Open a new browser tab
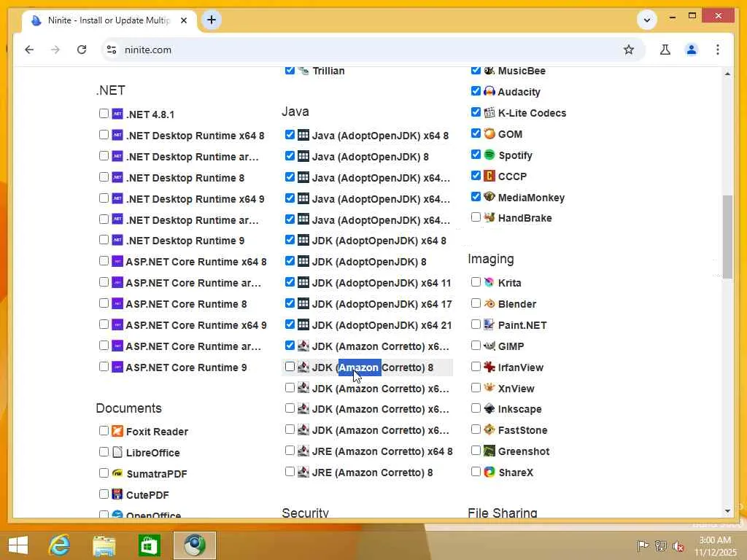 pyautogui.click(x=212, y=20)
